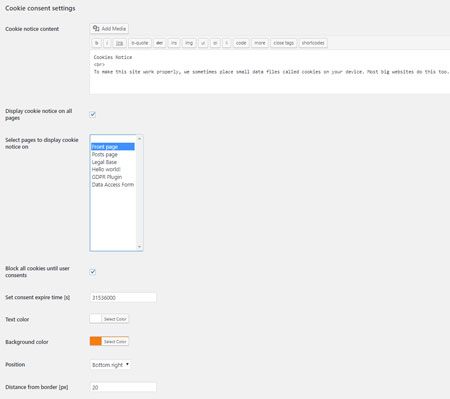Click the ins quicktag button

[x=174, y=43]
